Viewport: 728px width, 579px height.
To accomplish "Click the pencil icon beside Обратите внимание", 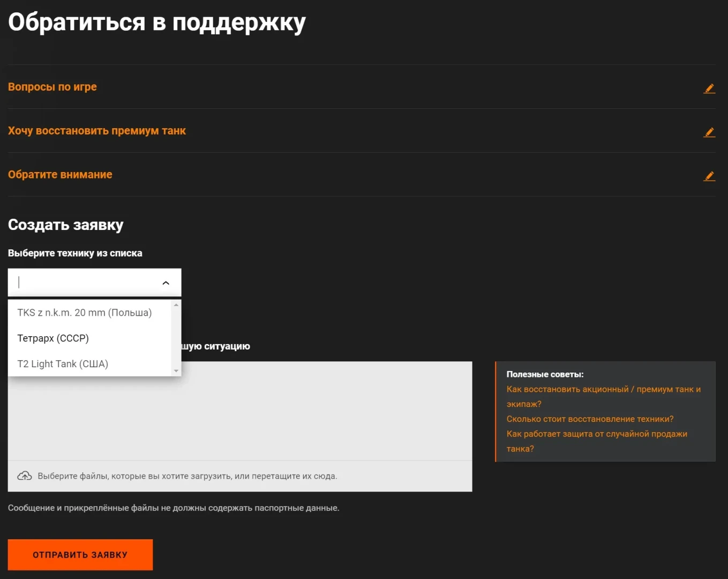I will tap(709, 176).
